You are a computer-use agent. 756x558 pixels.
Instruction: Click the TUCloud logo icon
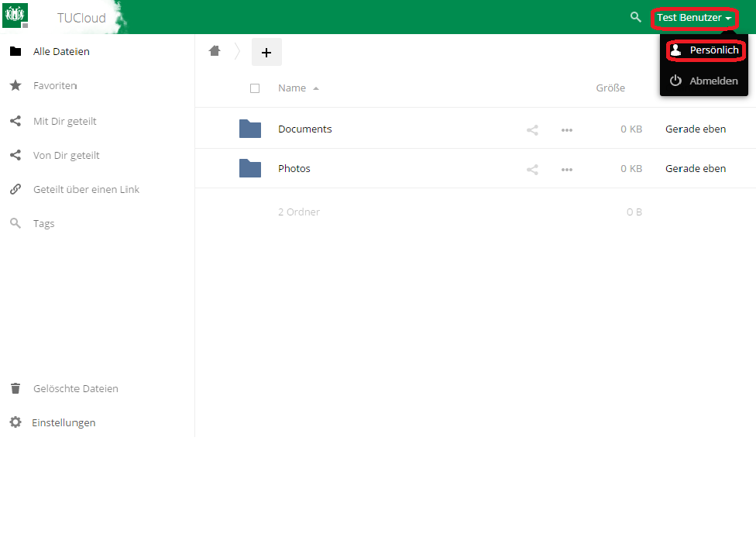point(15,15)
